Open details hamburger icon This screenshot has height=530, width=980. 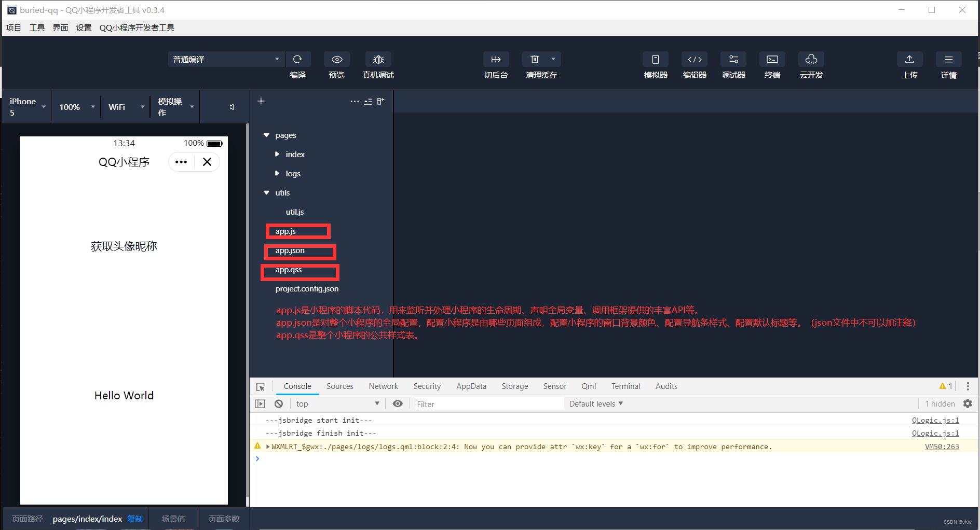[x=948, y=59]
